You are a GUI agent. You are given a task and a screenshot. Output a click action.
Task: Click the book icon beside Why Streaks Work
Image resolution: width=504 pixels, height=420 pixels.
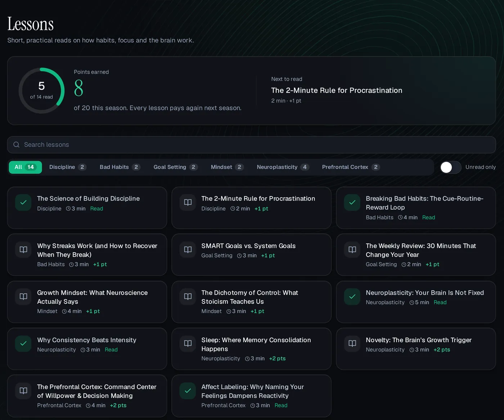point(23,249)
